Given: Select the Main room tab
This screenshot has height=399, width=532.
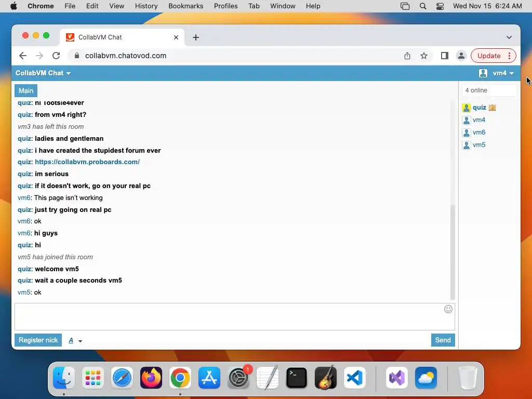Looking at the screenshot, I should [x=26, y=90].
